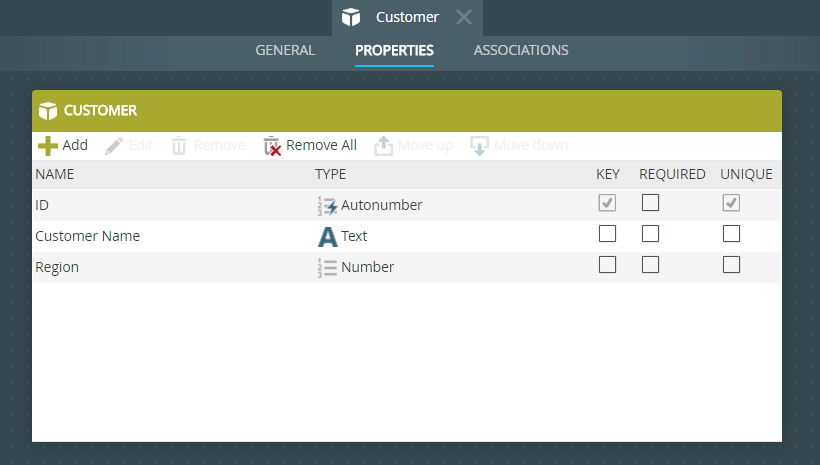Select the Region property row
Image resolution: width=820 pixels, height=465 pixels.
tap(57, 268)
